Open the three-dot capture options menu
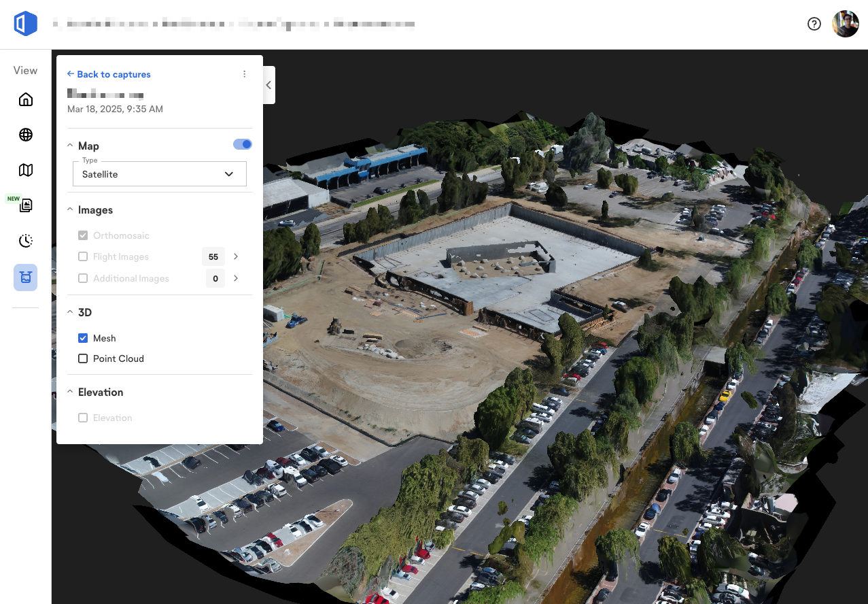 tap(245, 74)
